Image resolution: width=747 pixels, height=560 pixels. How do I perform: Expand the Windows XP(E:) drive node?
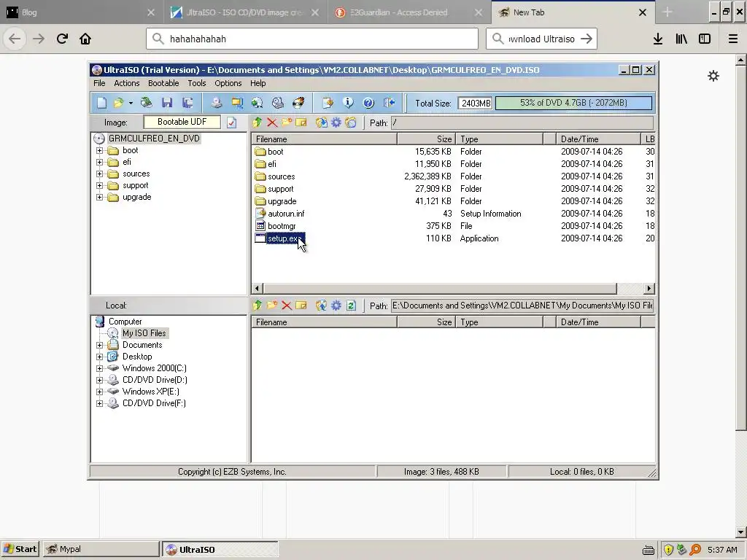click(x=99, y=392)
